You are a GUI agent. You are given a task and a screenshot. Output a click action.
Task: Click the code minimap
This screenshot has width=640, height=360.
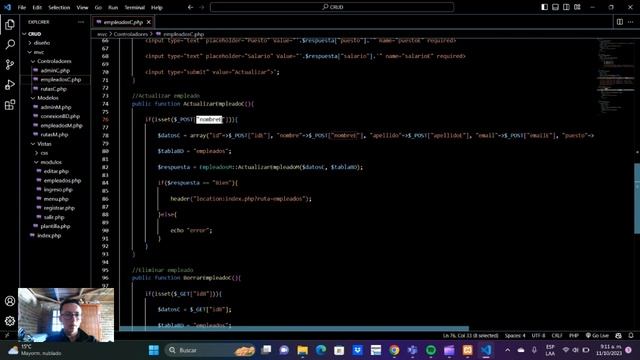click(x=615, y=76)
